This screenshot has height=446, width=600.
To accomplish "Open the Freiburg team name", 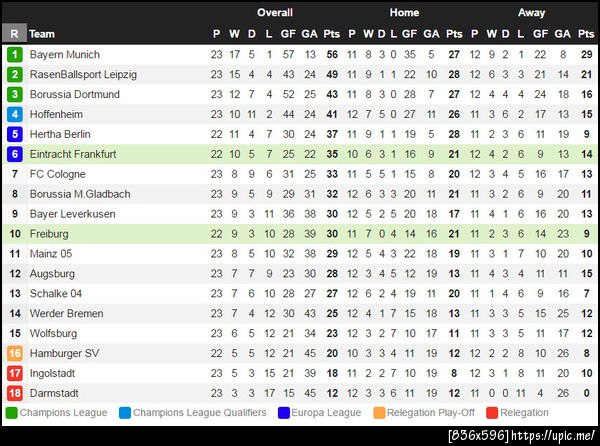I will (x=49, y=234).
